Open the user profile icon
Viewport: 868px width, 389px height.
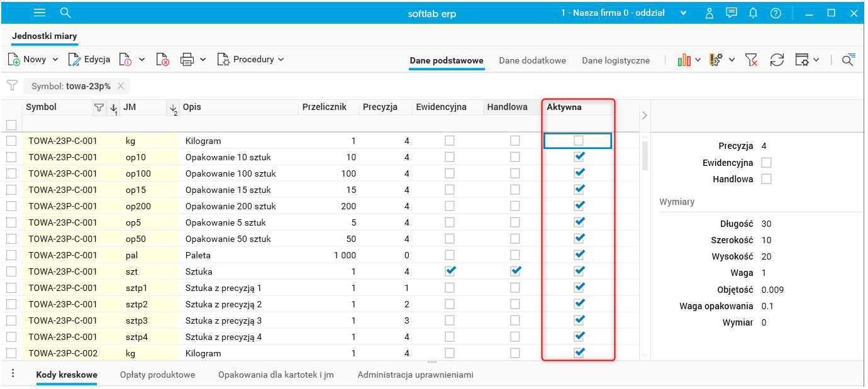click(709, 13)
